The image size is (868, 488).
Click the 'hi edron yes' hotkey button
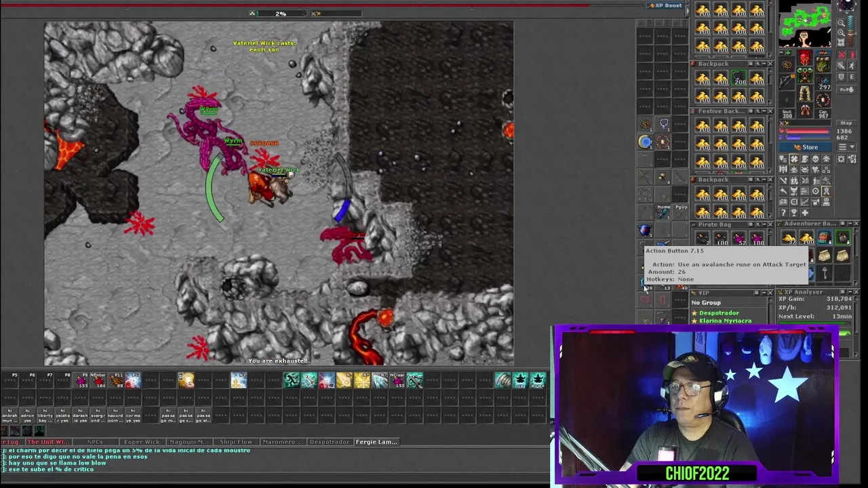pyautogui.click(x=27, y=415)
